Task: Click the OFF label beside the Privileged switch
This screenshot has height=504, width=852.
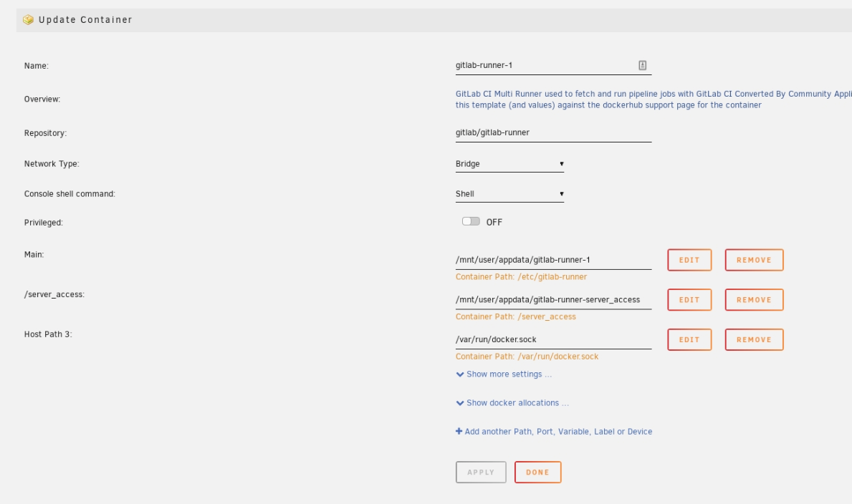Action: tap(494, 222)
